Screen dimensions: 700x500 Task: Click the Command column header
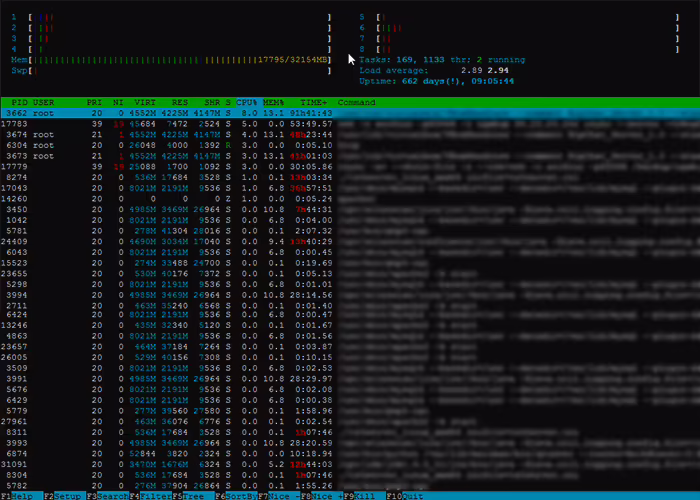point(357,103)
